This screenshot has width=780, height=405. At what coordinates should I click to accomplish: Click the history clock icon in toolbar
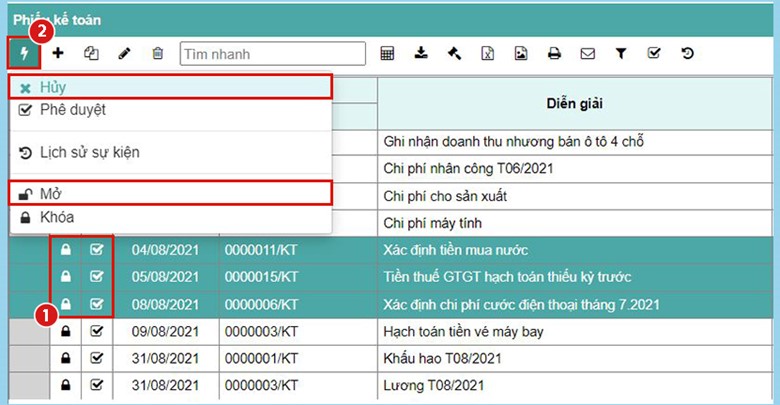coord(687,53)
